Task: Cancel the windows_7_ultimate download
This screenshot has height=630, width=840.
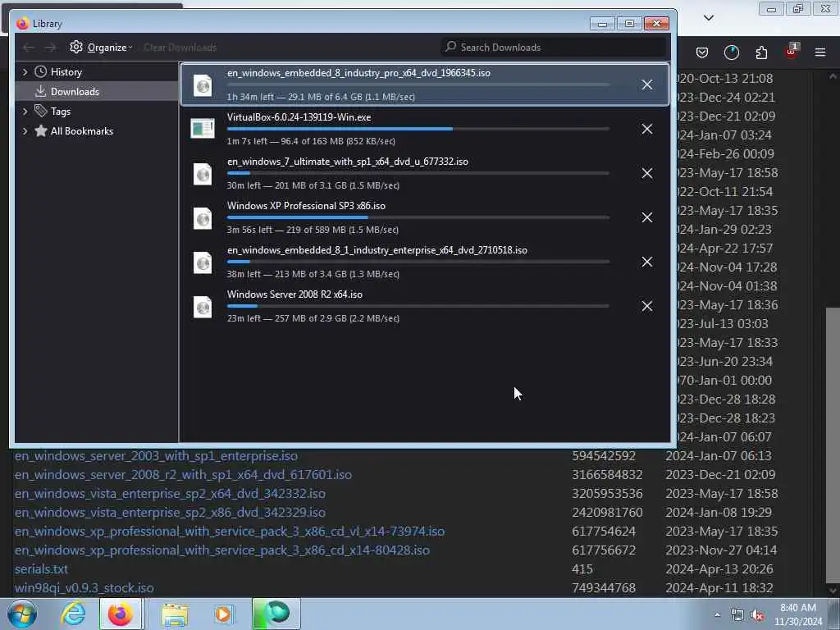Action: [646, 173]
